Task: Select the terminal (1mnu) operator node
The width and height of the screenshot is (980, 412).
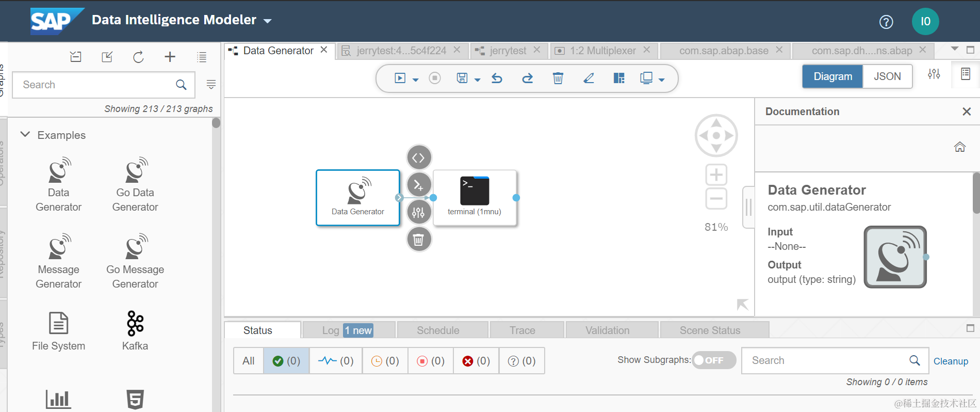Action: click(475, 198)
